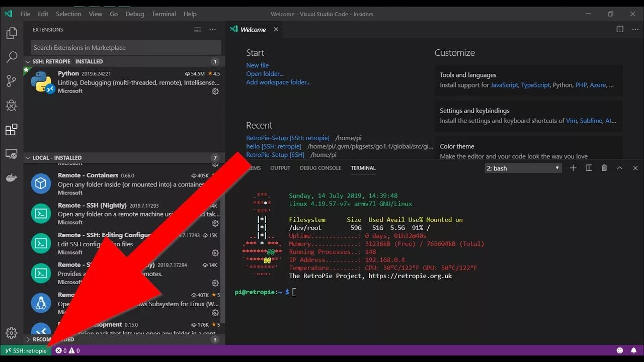Open the Go menu
The image size is (644, 362).
pos(114,14)
